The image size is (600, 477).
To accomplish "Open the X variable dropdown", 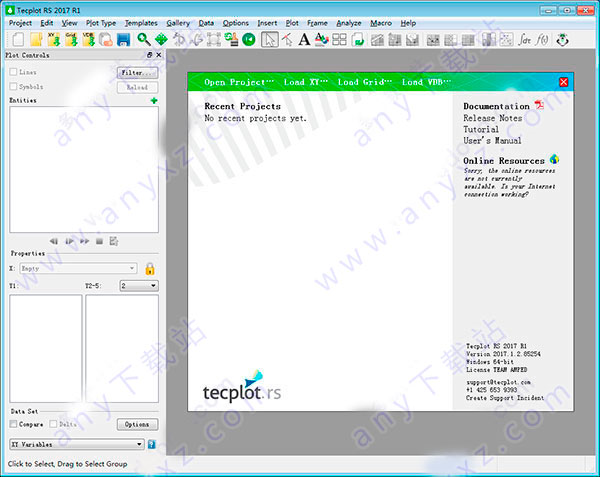I will click(78, 268).
